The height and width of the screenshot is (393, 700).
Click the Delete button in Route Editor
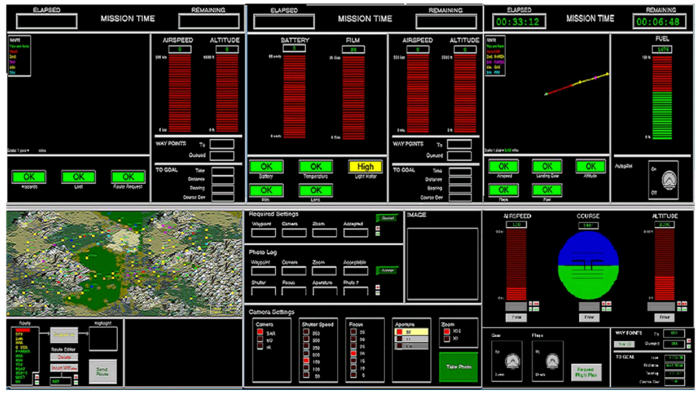(x=64, y=357)
